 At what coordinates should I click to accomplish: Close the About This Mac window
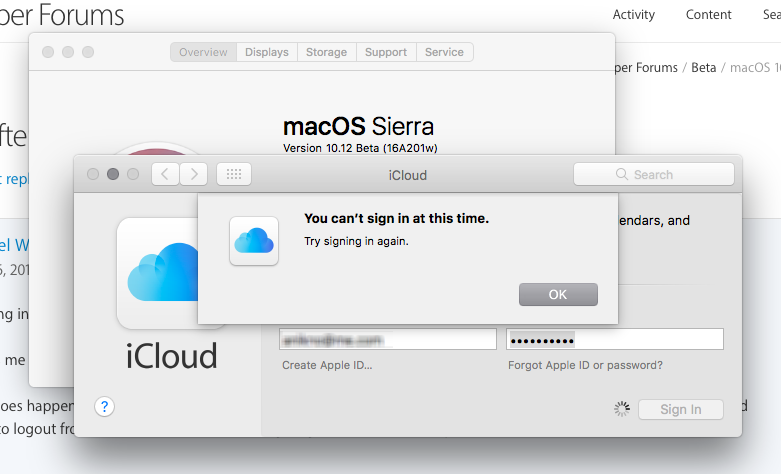[x=48, y=52]
